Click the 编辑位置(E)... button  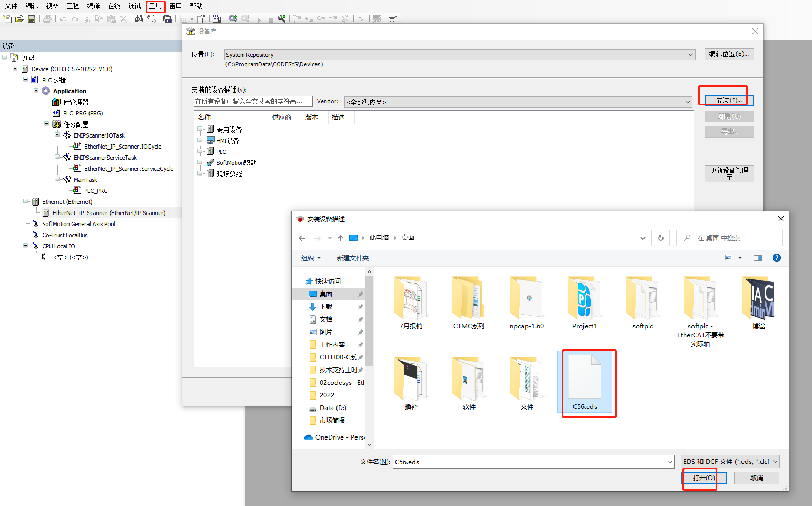tap(729, 54)
